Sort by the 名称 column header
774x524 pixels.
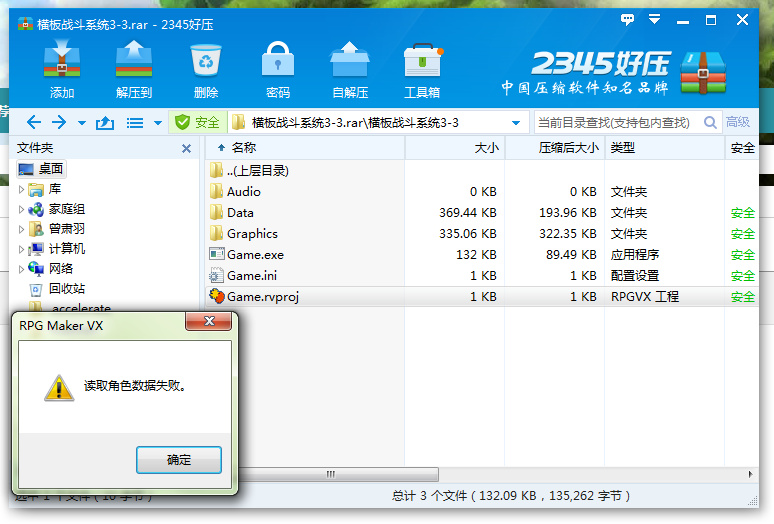tap(305, 148)
